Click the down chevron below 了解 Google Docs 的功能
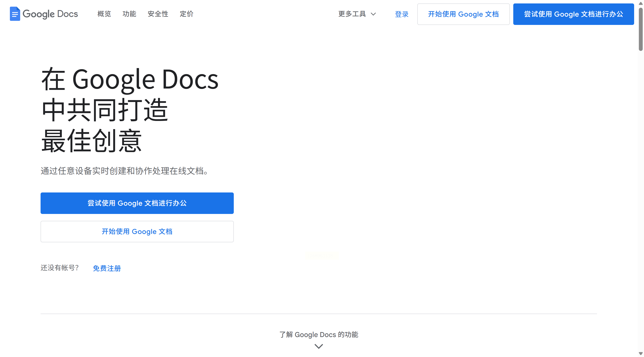This screenshot has height=357, width=644. coord(319,346)
